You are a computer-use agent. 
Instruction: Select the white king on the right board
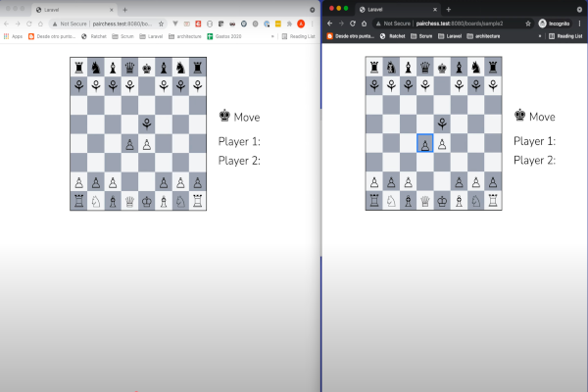coord(442,201)
